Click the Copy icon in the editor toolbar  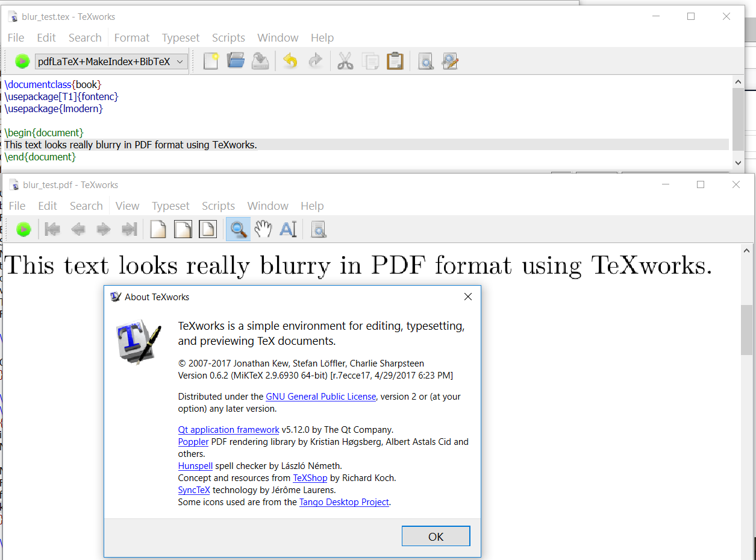pos(370,61)
